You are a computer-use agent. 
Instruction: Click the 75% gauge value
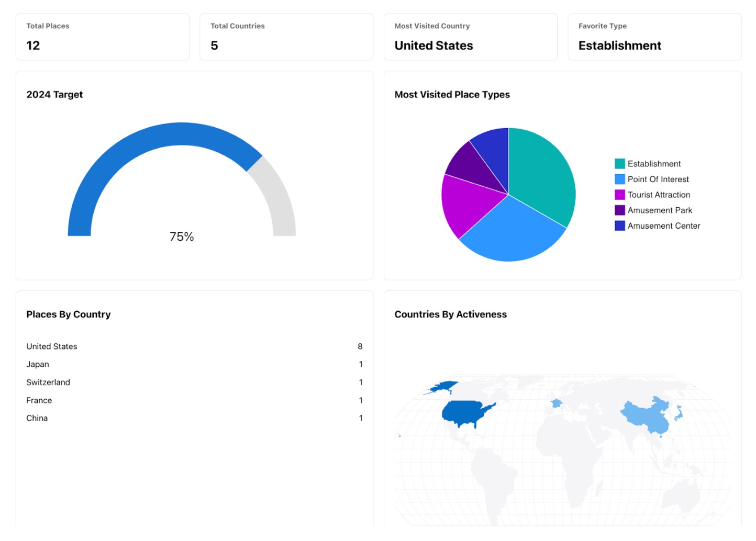point(182,236)
